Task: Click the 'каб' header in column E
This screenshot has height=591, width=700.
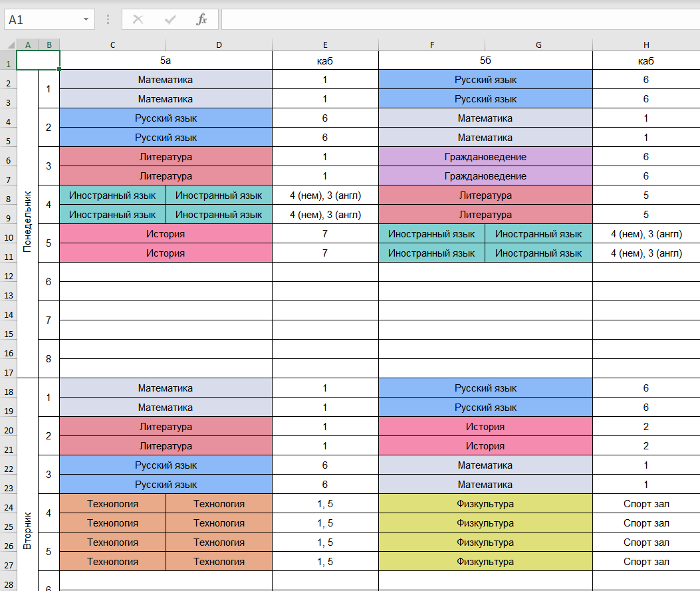Action: tap(325, 60)
